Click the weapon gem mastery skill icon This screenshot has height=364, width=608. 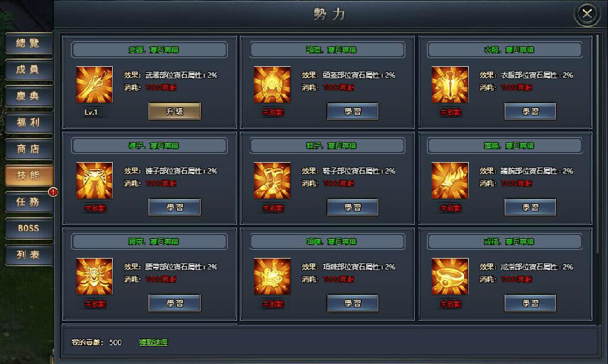pyautogui.click(x=94, y=84)
